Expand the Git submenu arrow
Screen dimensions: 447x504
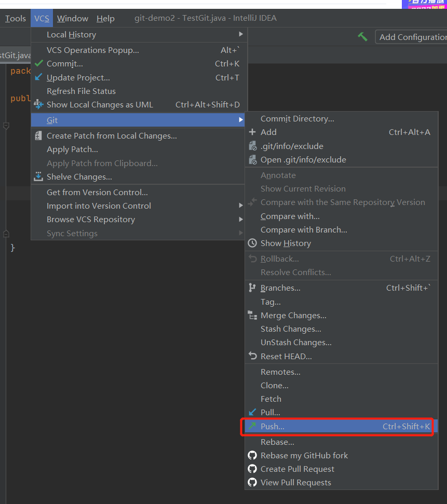tap(241, 120)
